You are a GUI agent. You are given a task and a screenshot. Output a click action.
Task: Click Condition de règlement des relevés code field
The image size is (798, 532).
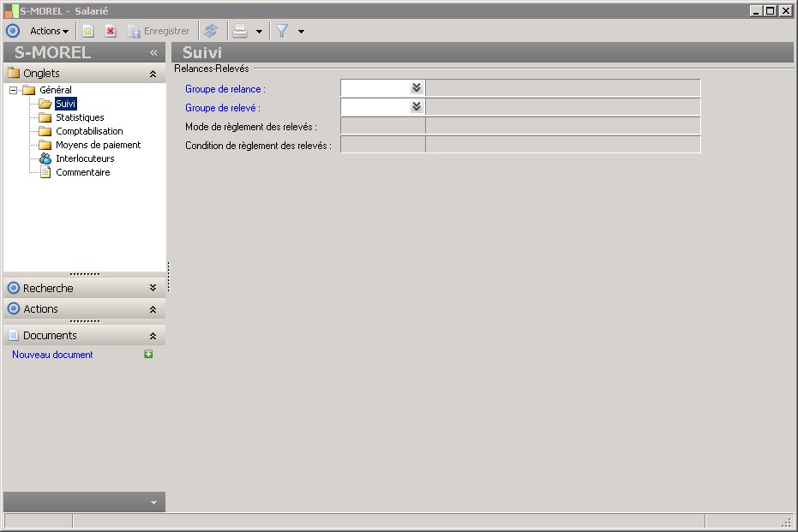tap(382, 145)
